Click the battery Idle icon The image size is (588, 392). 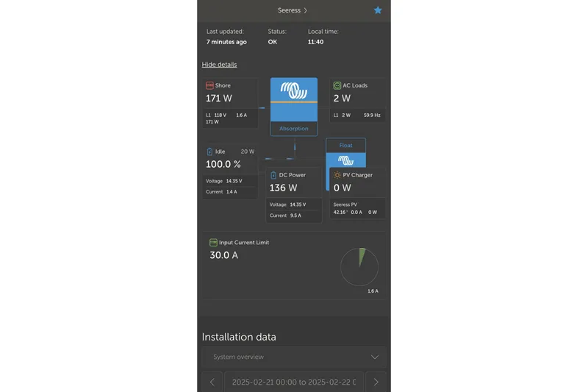tap(209, 152)
